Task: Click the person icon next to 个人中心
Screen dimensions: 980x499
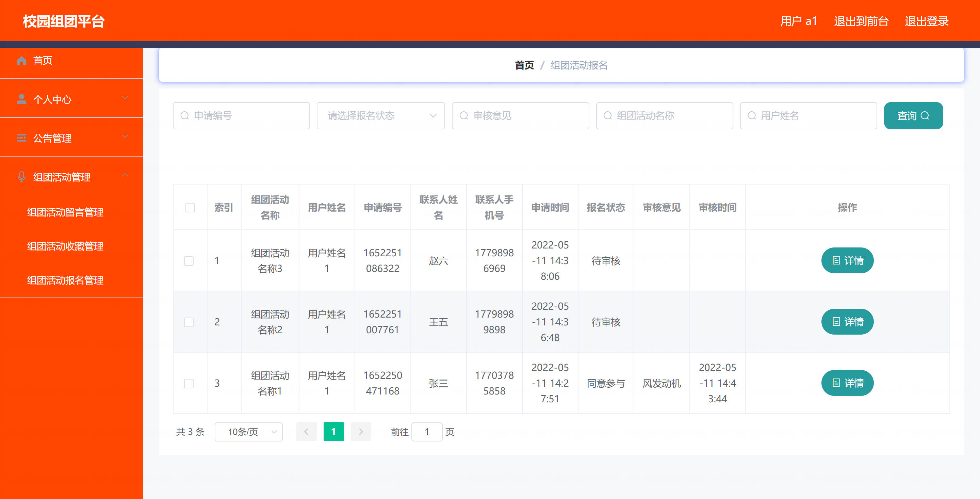Action: coord(22,99)
